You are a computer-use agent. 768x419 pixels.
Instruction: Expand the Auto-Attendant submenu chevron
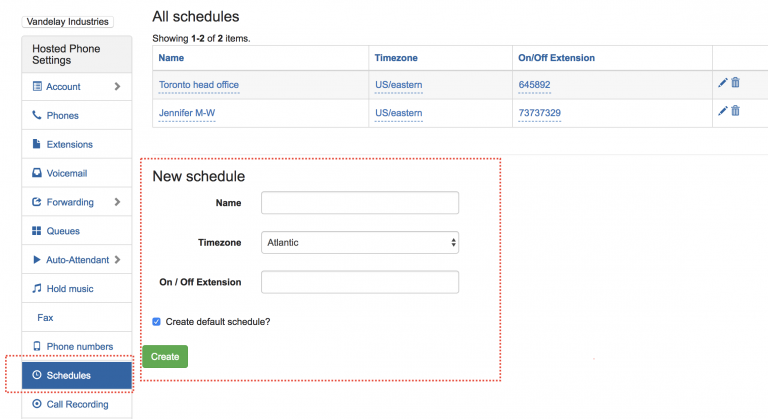[x=117, y=260]
